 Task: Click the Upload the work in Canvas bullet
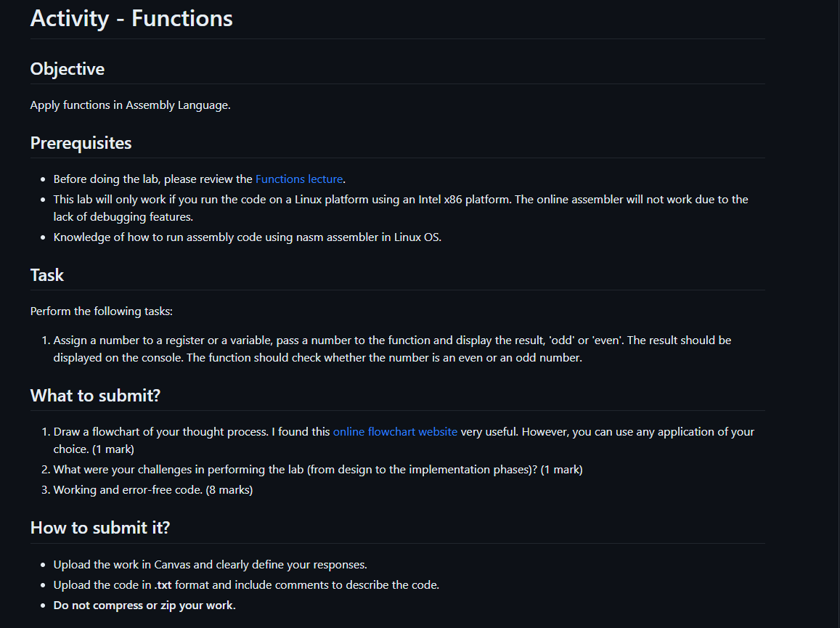[210, 565]
